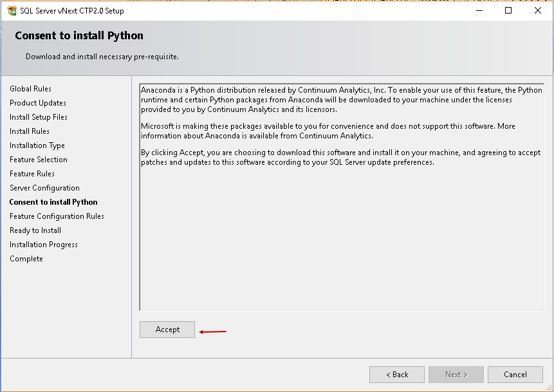Viewport: 554px width, 392px height.
Task: Select Install Setup Files in sidebar
Action: pos(39,117)
